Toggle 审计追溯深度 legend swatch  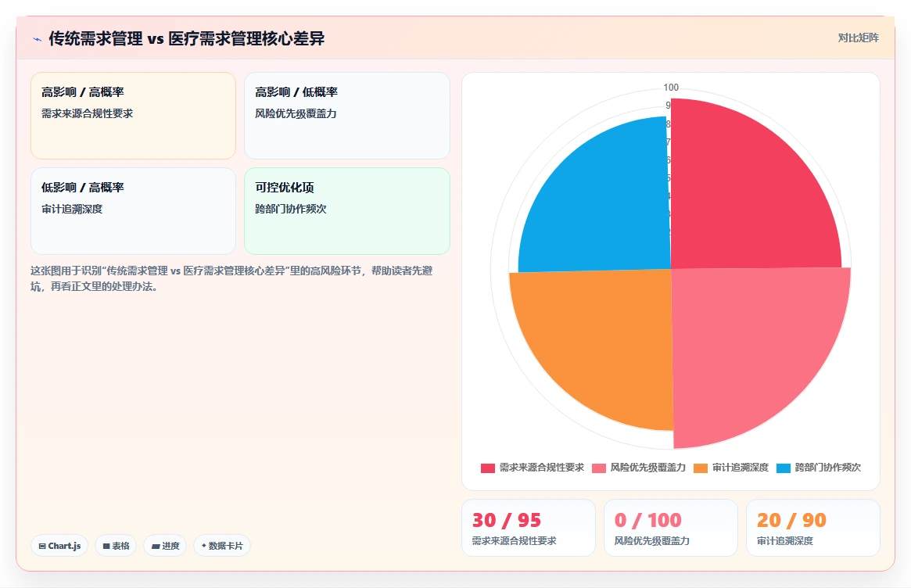pos(701,468)
